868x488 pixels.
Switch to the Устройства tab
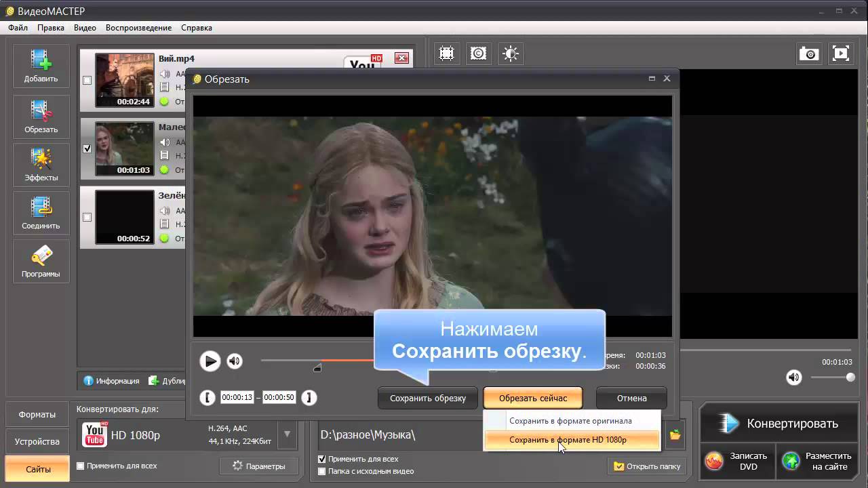click(37, 441)
